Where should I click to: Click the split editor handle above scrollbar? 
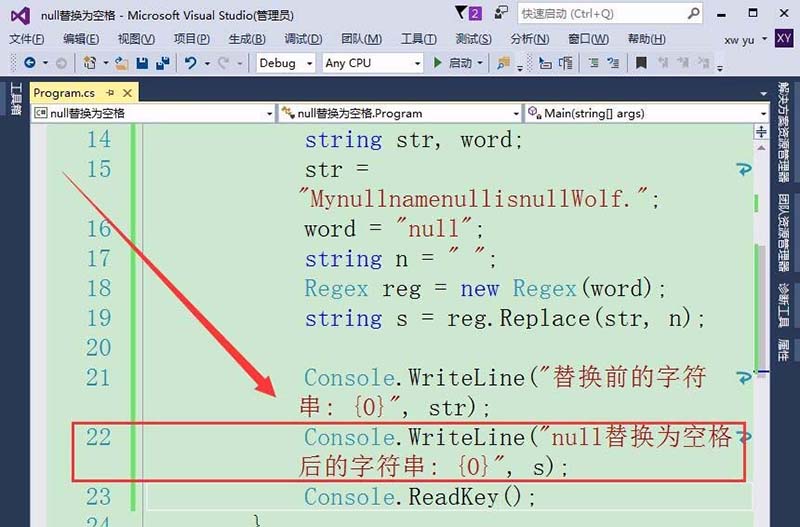pyautogui.click(x=761, y=132)
